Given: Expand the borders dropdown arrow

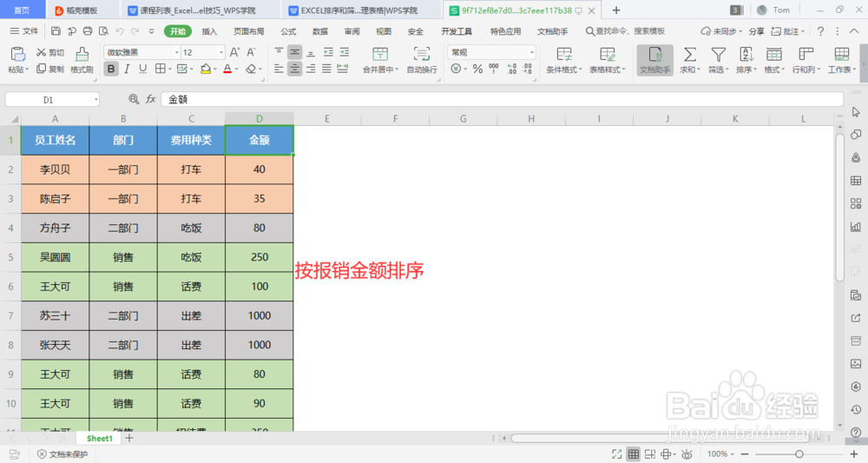Looking at the screenshot, I should (169, 69).
